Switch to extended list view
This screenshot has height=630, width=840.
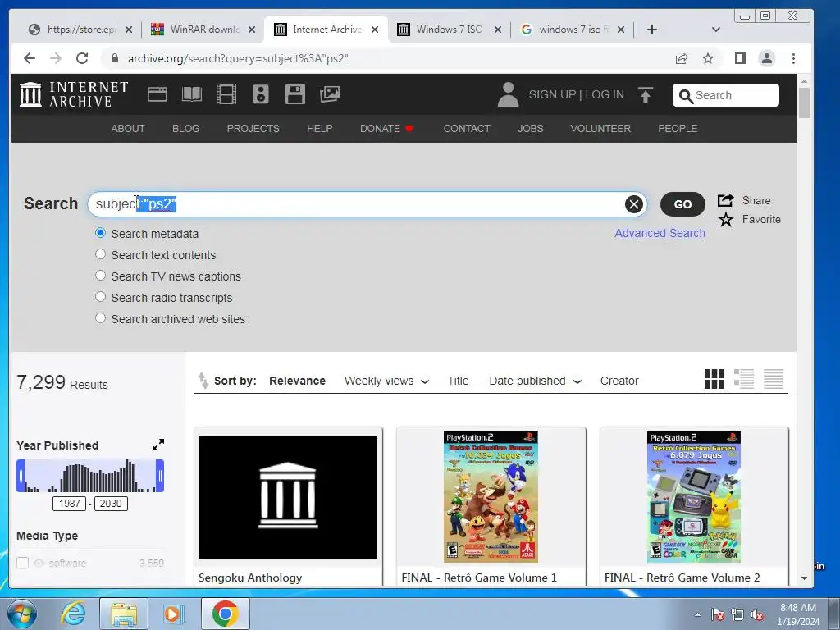click(x=743, y=379)
